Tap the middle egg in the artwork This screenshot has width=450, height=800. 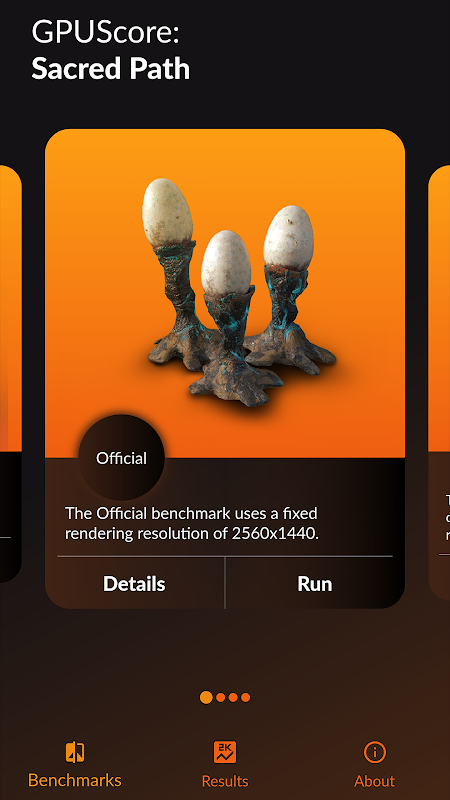226,262
